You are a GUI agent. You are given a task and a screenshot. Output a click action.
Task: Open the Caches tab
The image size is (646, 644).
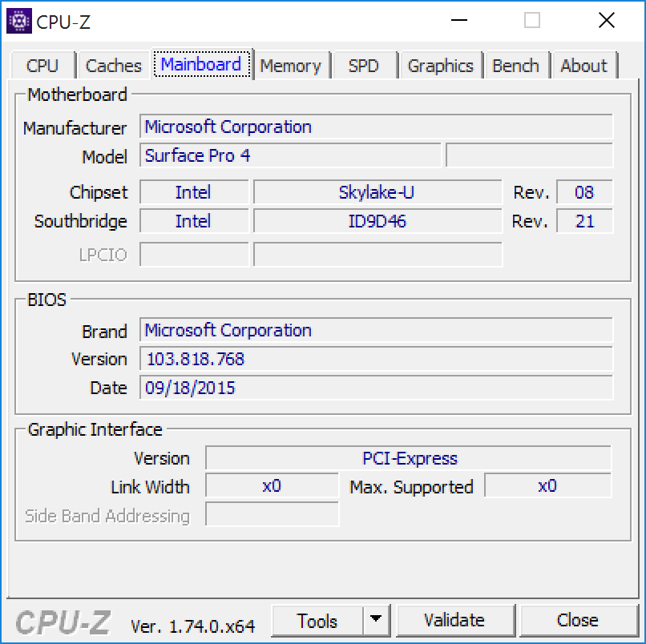coord(113,66)
